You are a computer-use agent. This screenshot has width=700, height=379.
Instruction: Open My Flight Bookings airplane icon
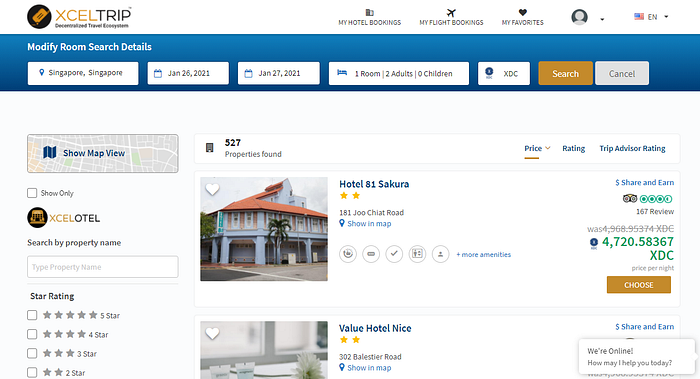(x=451, y=12)
